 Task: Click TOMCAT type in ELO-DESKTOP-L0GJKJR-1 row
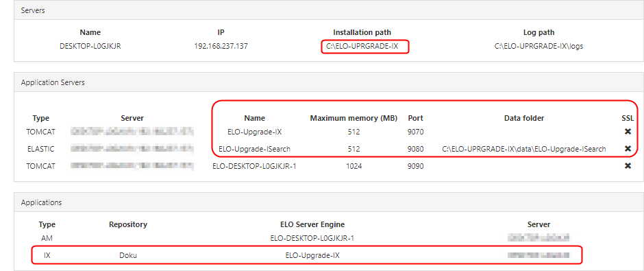(x=41, y=167)
